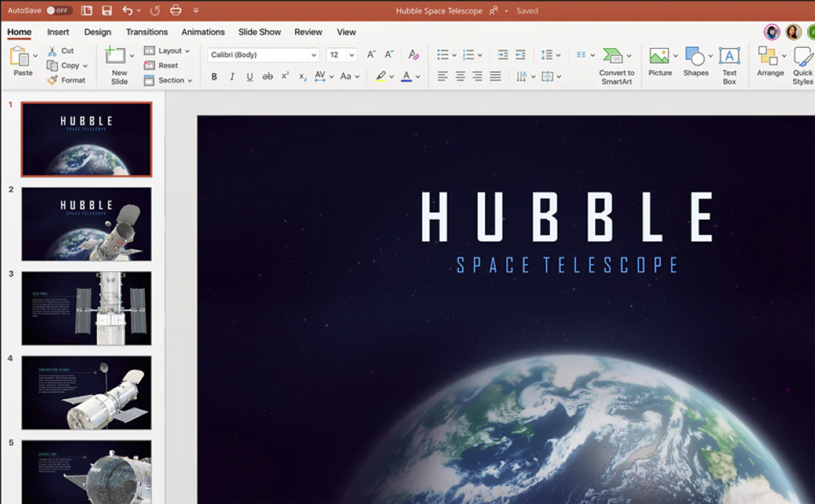The width and height of the screenshot is (815, 504).
Task: Open the View tab
Action: [346, 33]
